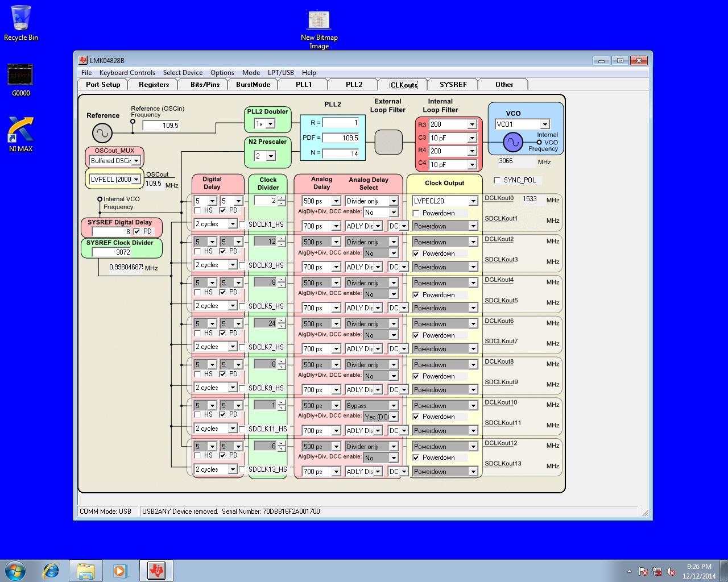Open the Action Center flag icon
728x582 pixels.
tap(643, 571)
